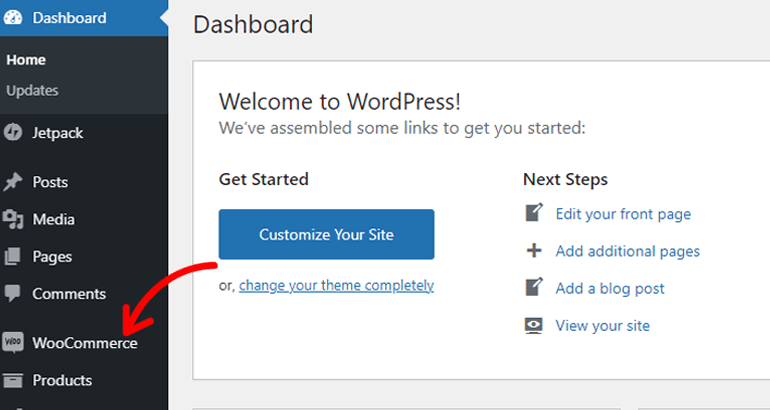Open the WooCommerce menu
This screenshot has height=410, width=770.
(85, 343)
